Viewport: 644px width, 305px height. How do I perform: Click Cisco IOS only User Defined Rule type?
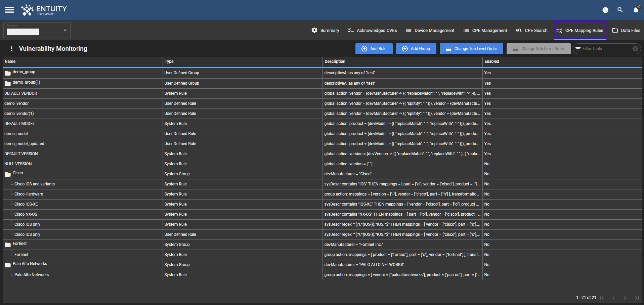(180, 234)
